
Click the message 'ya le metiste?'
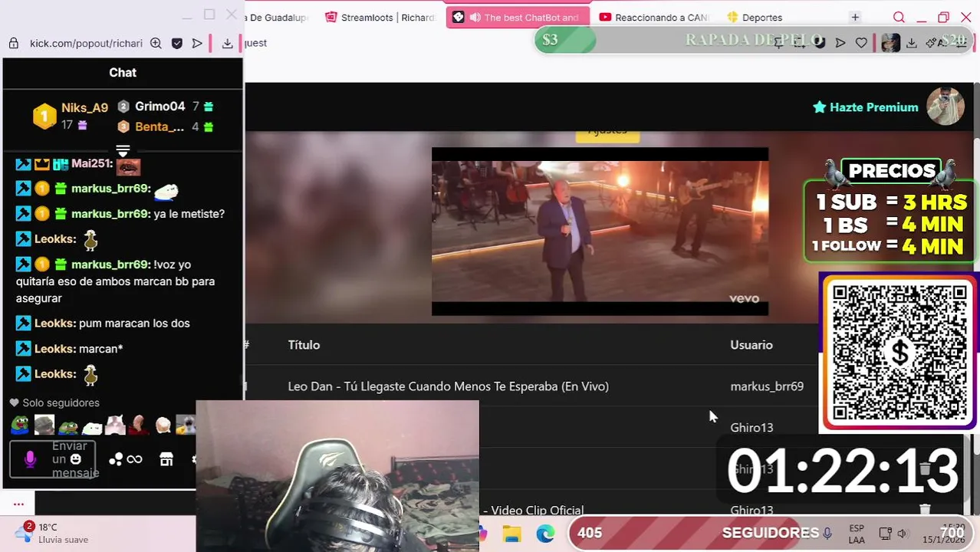[x=189, y=214]
